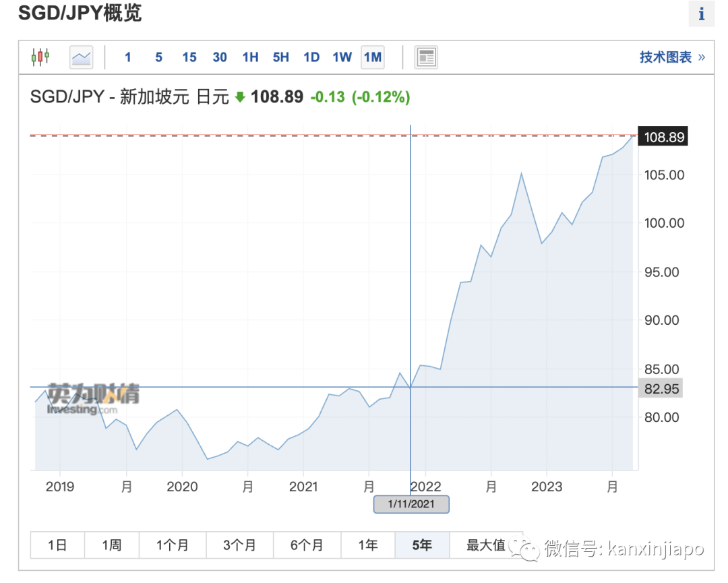Image resolution: width=728 pixels, height=583 pixels.
Task: Click the info icon beside SGD/JPY overview
Action: 701,14
